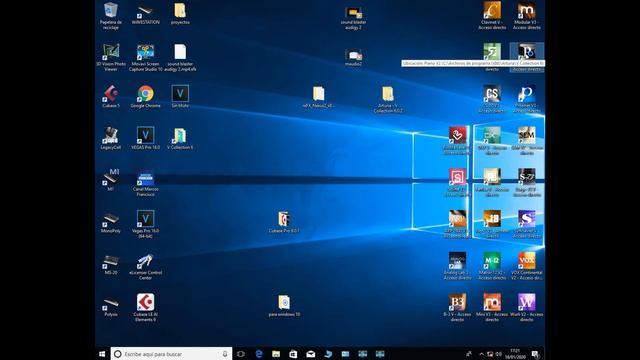
Task: Select the CS-80 V3 shortcut icon
Action: [x=492, y=99]
